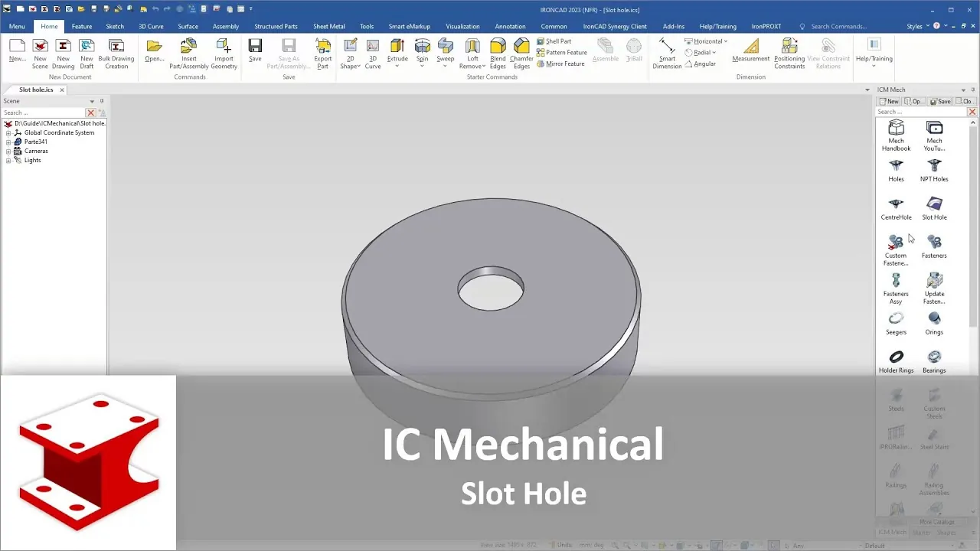Select the Seegers catalog item

(x=896, y=324)
